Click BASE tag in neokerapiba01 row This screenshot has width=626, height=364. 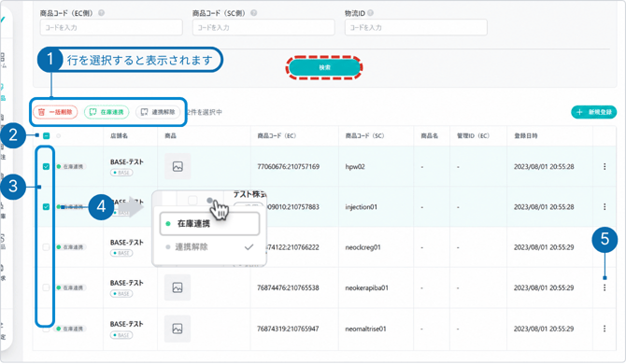pyautogui.click(x=121, y=294)
